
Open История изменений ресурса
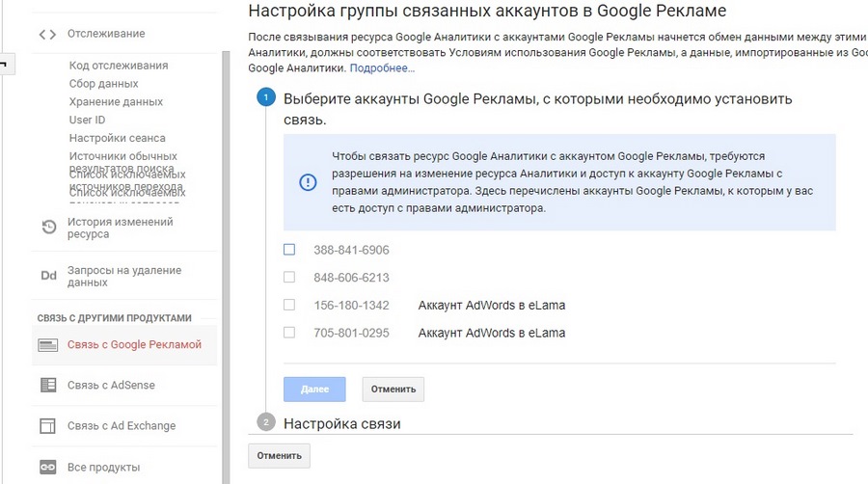pyautogui.click(x=121, y=228)
